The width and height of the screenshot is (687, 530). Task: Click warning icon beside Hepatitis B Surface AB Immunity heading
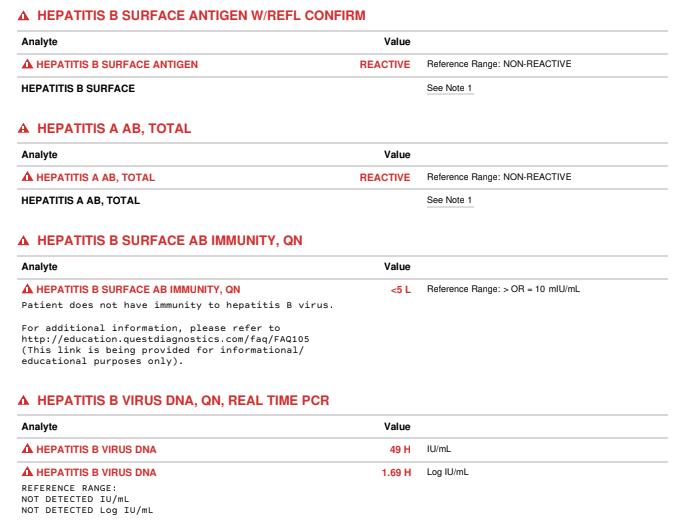24,241
